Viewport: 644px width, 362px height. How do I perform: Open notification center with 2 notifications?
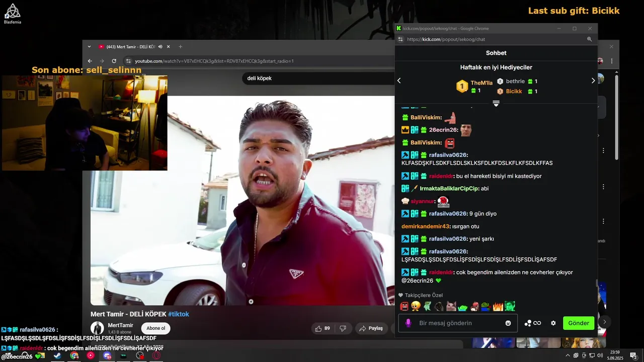tap(633, 356)
